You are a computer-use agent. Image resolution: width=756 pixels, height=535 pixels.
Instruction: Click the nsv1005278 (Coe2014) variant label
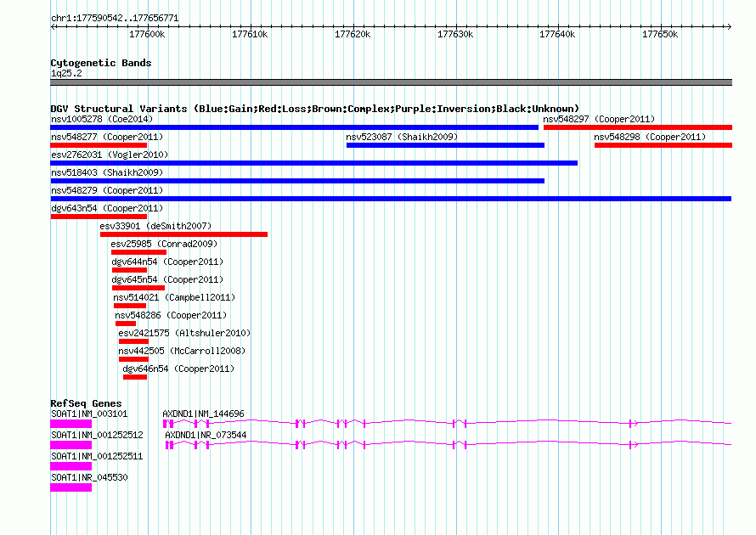[102, 119]
